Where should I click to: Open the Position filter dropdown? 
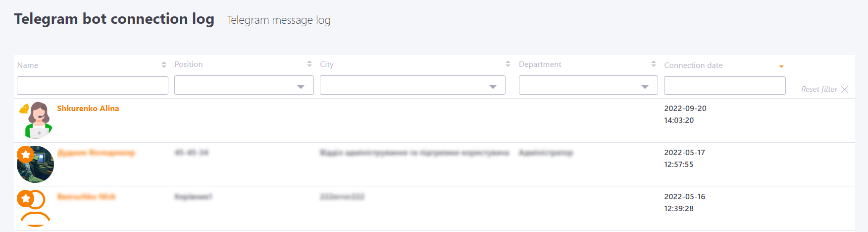point(244,85)
